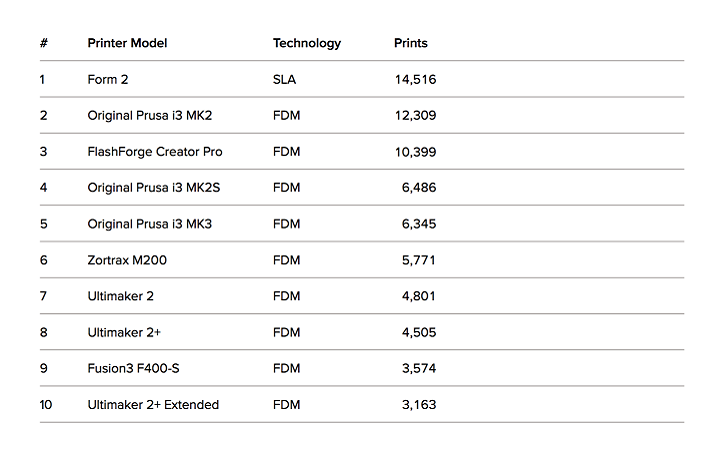Select FlashForge Creator Pro entry
Screen dimensions: 720x460
pos(155,152)
